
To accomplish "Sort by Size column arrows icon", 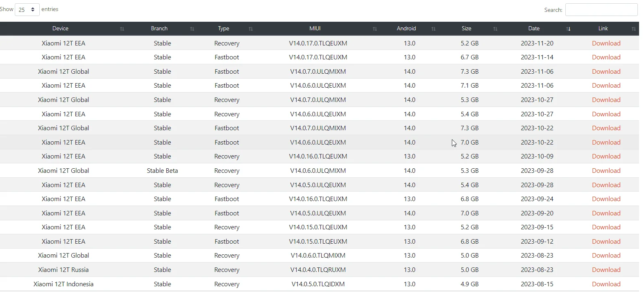I will coord(495,29).
